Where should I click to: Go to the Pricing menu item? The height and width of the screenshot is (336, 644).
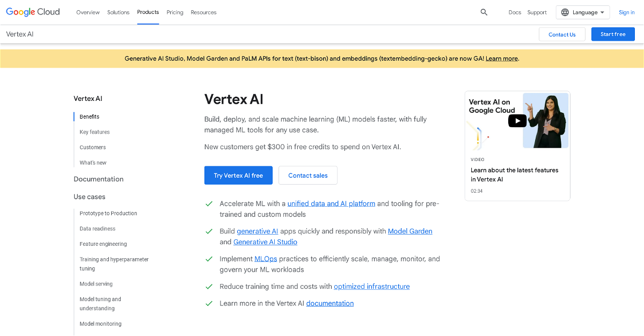174,12
